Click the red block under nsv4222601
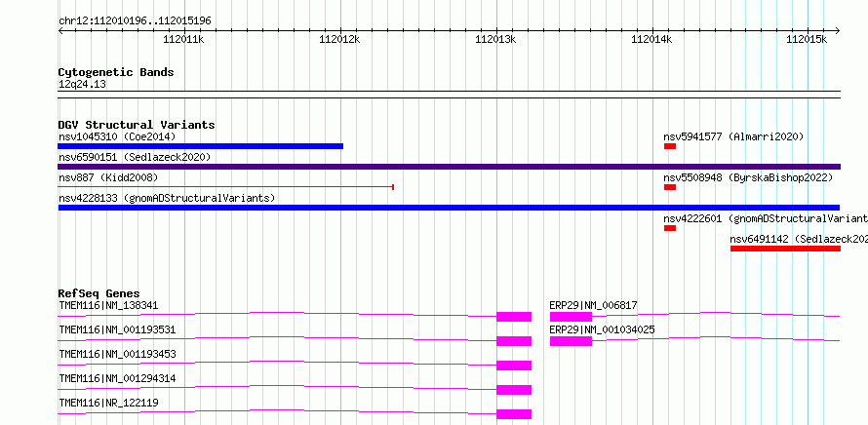The width and height of the screenshot is (868, 425). point(670,228)
